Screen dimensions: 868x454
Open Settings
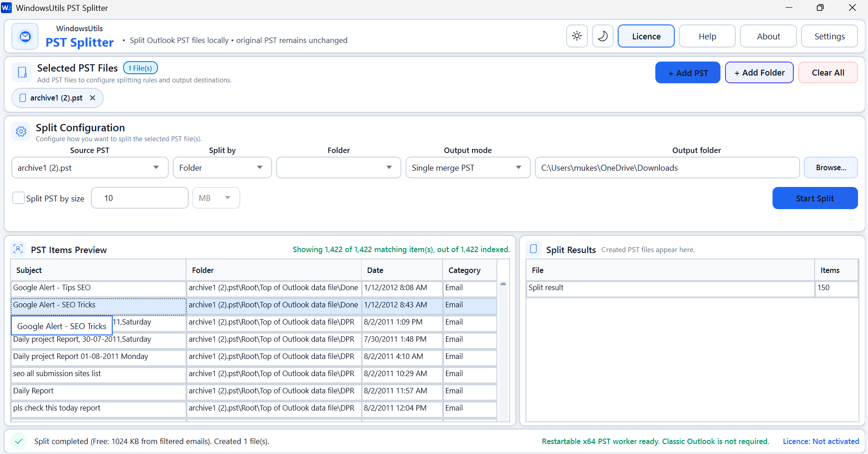point(829,36)
